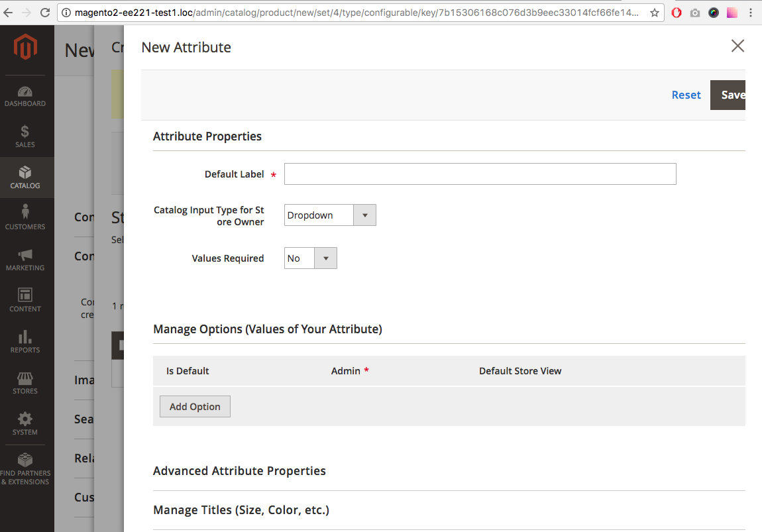Go back in the browser
The image size is (762, 532).
[x=8, y=13]
